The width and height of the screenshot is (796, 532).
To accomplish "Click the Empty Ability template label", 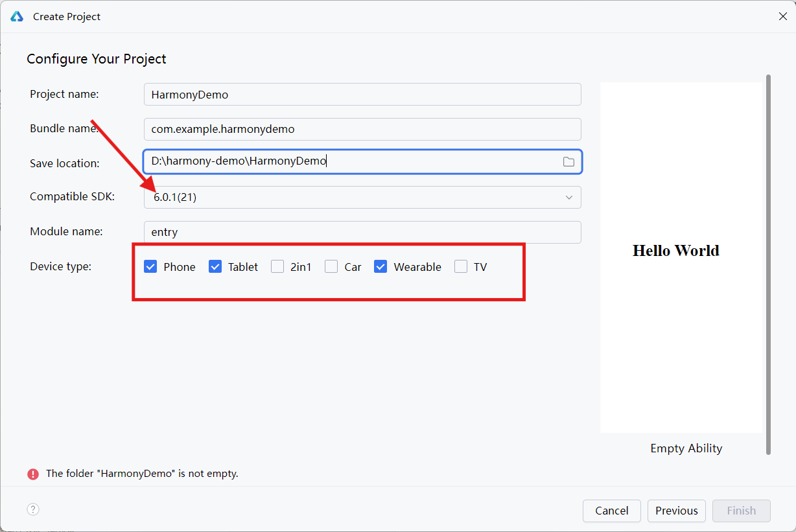I will [686, 448].
